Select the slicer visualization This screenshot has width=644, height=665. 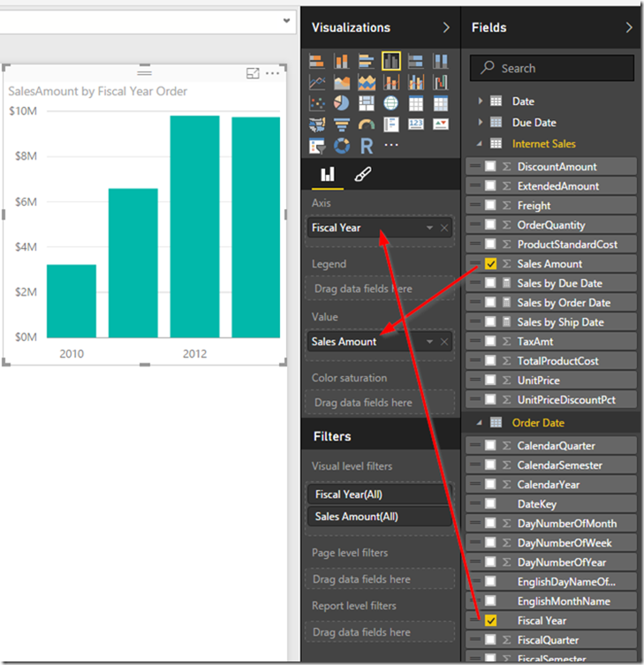(x=317, y=146)
